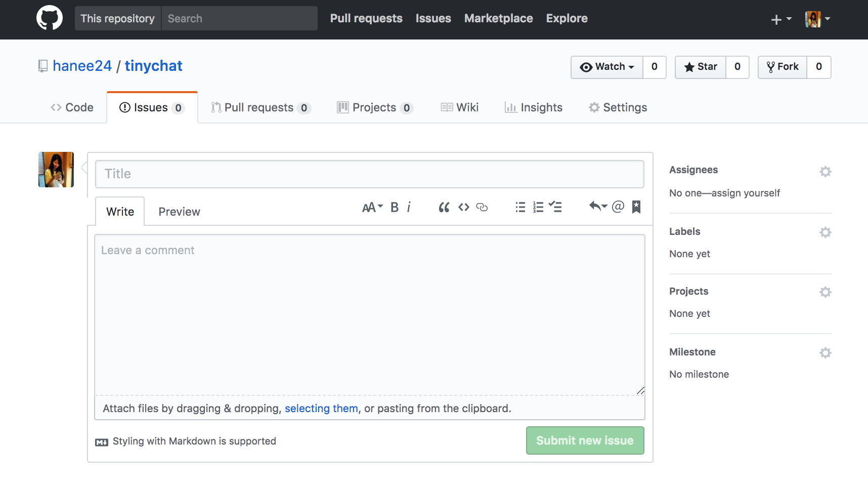Click the Labels heading
The width and height of the screenshot is (868, 483).
tap(685, 231)
